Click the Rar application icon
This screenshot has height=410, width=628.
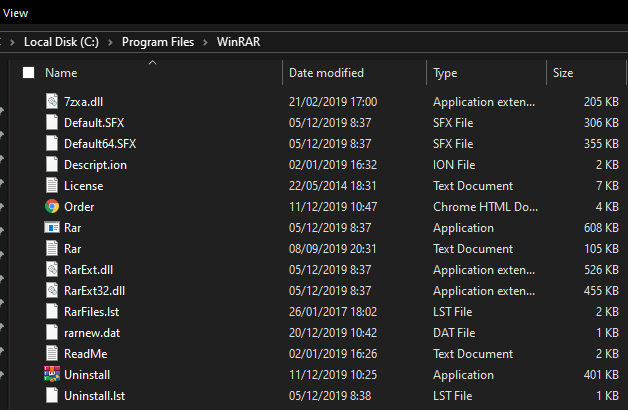[53, 227]
